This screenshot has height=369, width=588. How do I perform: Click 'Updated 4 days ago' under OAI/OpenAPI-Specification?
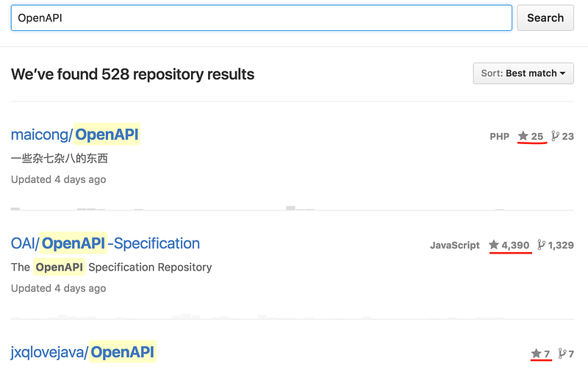click(x=59, y=288)
